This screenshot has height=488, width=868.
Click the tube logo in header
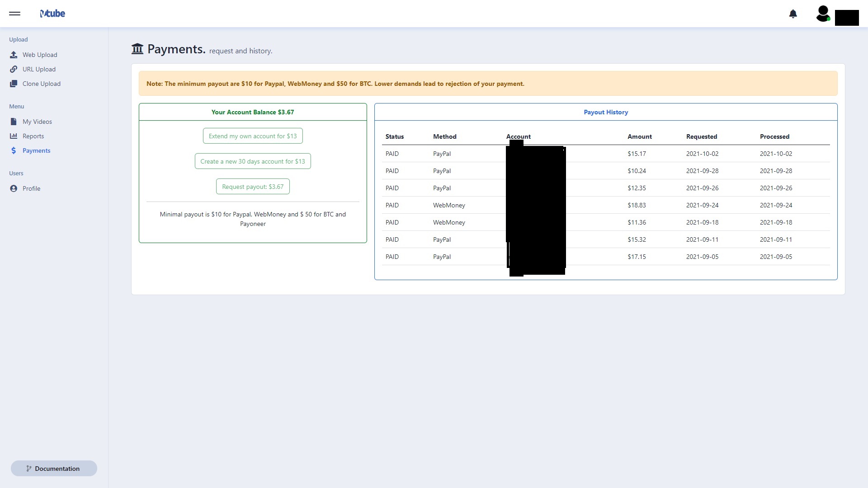52,14
